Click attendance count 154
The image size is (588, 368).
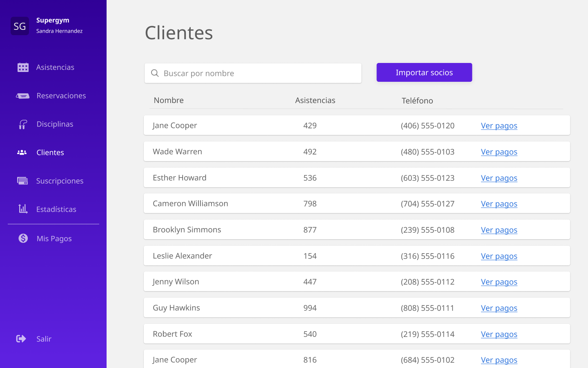310,256
